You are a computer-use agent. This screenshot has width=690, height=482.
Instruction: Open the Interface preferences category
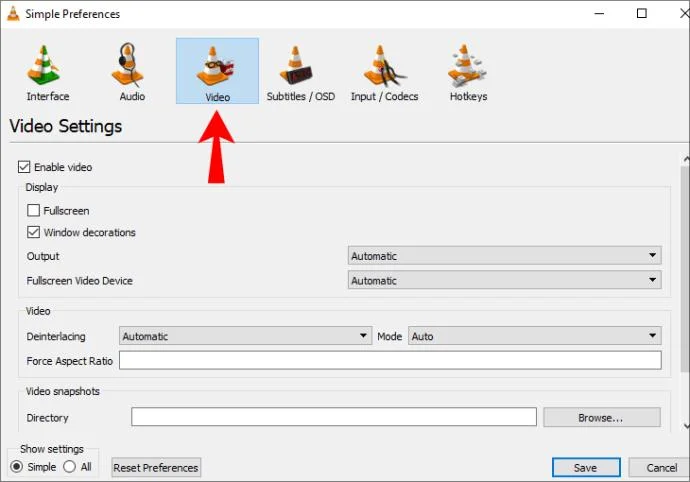[46, 73]
